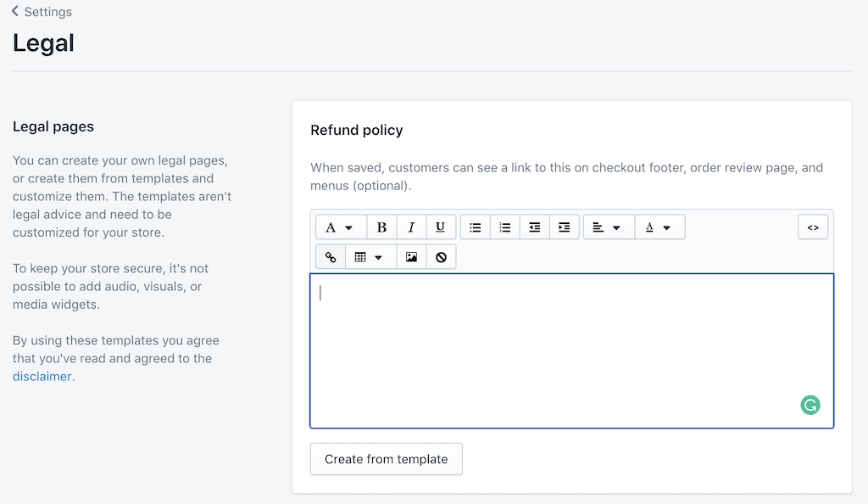The height and width of the screenshot is (504, 868).
Task: Show HTML view with the <> button
Action: (813, 227)
